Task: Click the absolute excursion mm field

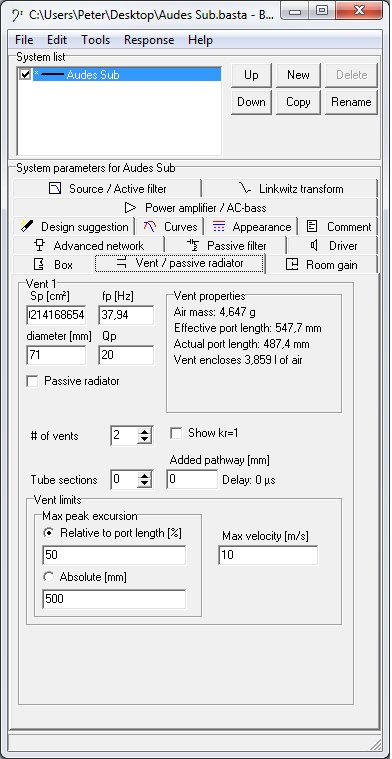Action: (x=114, y=599)
